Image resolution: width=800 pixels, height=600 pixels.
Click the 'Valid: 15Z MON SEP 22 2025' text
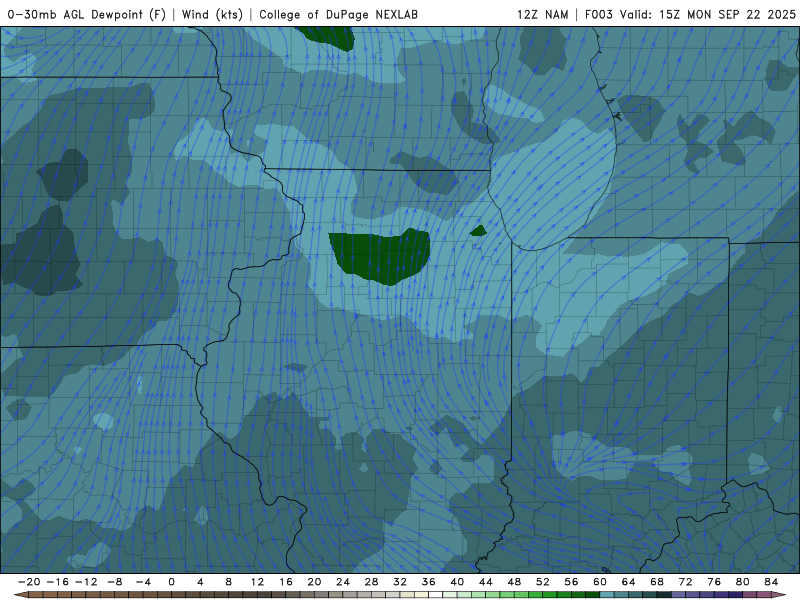(708, 14)
